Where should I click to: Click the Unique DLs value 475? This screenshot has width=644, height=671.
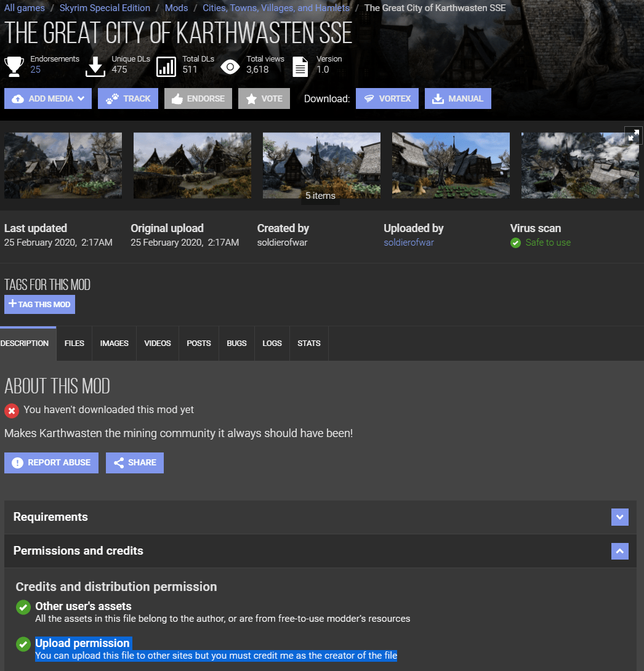pos(119,70)
